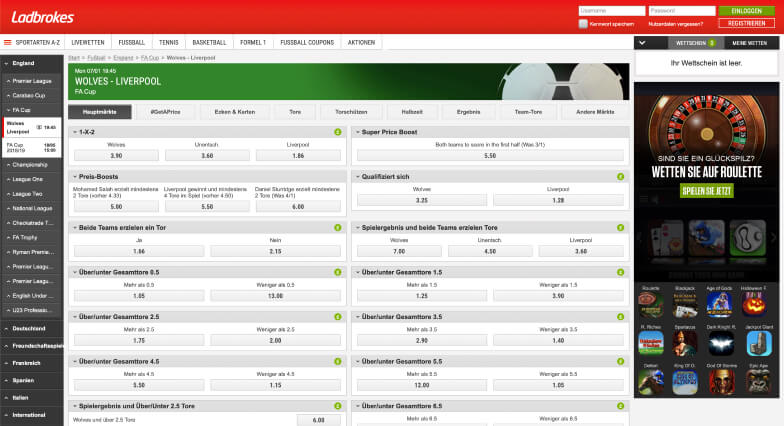Open info icon for Beide Teams erzielen ein Tor
Viewport: 784px width, 426px height.
point(338,228)
